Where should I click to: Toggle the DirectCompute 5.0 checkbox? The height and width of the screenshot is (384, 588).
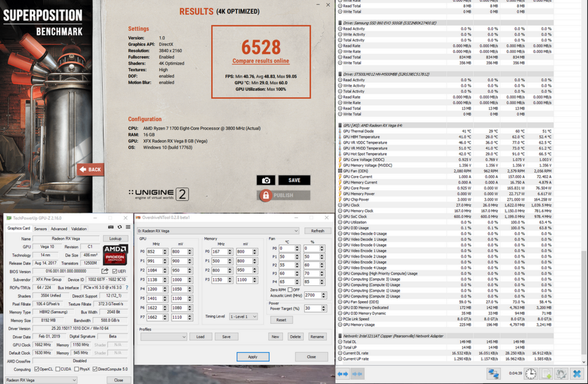95,369
